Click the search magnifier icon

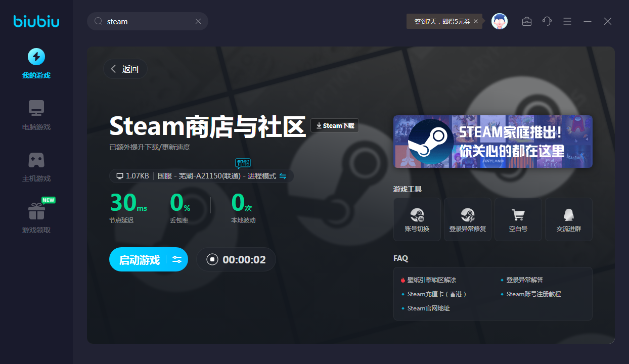click(99, 21)
